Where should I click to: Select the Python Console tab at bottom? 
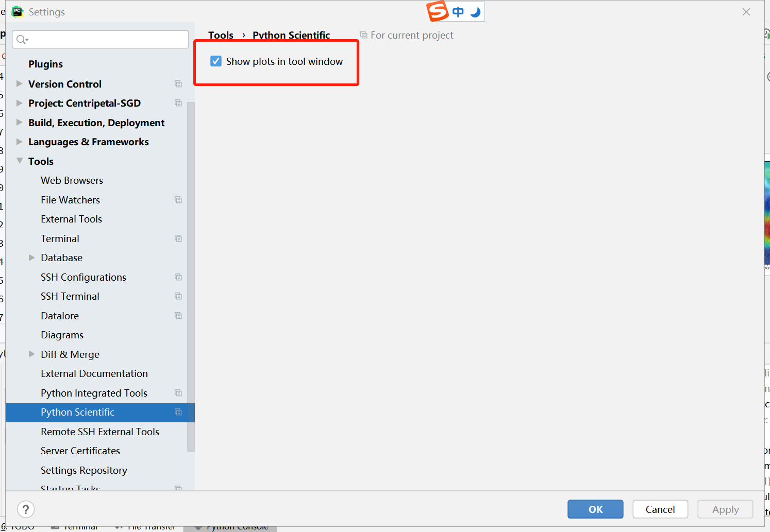(x=237, y=526)
